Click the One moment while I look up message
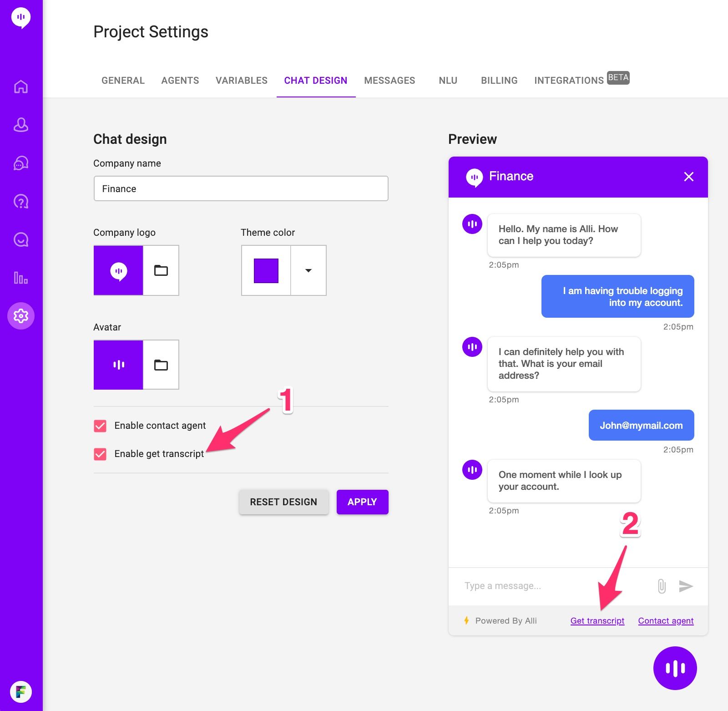 click(564, 481)
